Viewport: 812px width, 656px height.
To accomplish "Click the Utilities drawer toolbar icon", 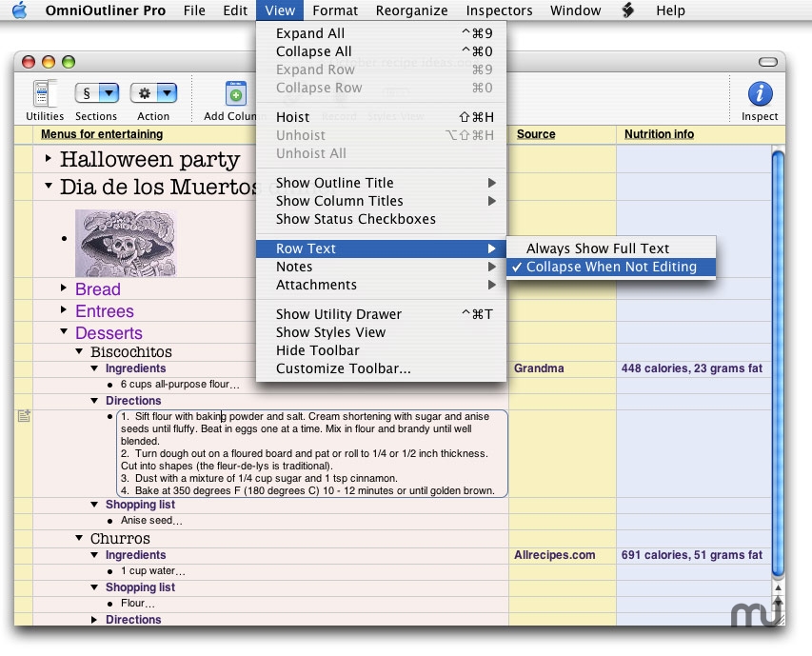I will pos(44,94).
